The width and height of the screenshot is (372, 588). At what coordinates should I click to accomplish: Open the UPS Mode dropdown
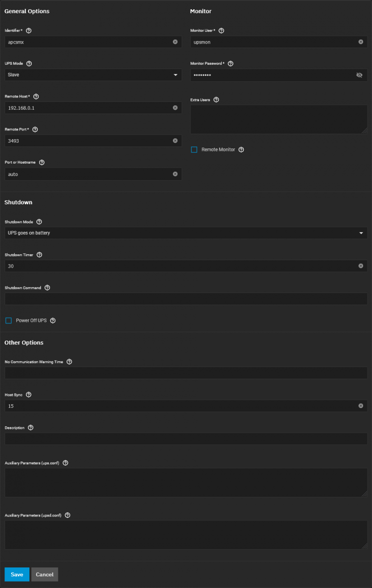(x=93, y=75)
